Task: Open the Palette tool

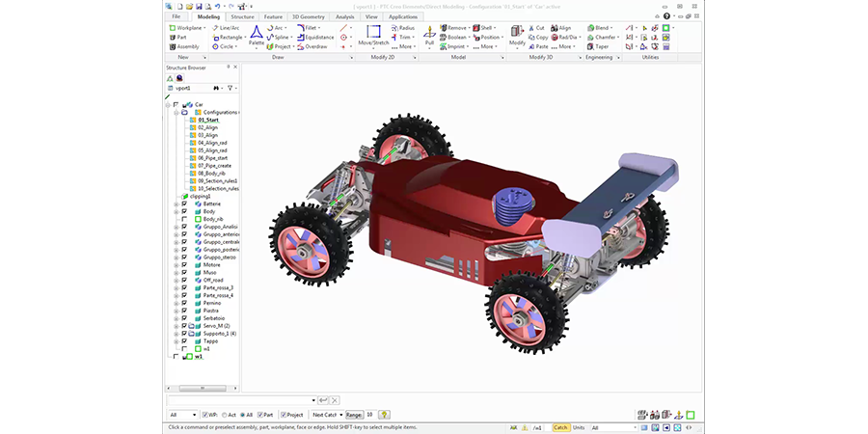Action: pos(257,36)
